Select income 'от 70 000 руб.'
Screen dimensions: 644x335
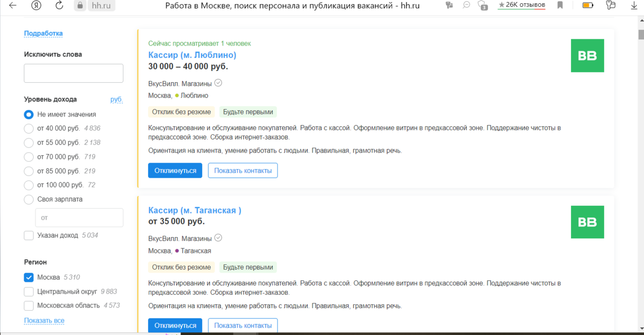coord(29,157)
